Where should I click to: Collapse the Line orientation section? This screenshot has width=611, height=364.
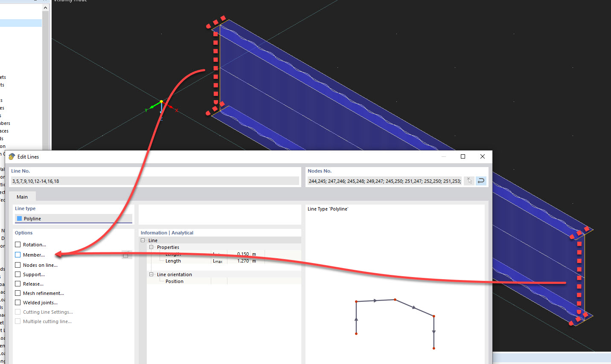tap(151, 274)
